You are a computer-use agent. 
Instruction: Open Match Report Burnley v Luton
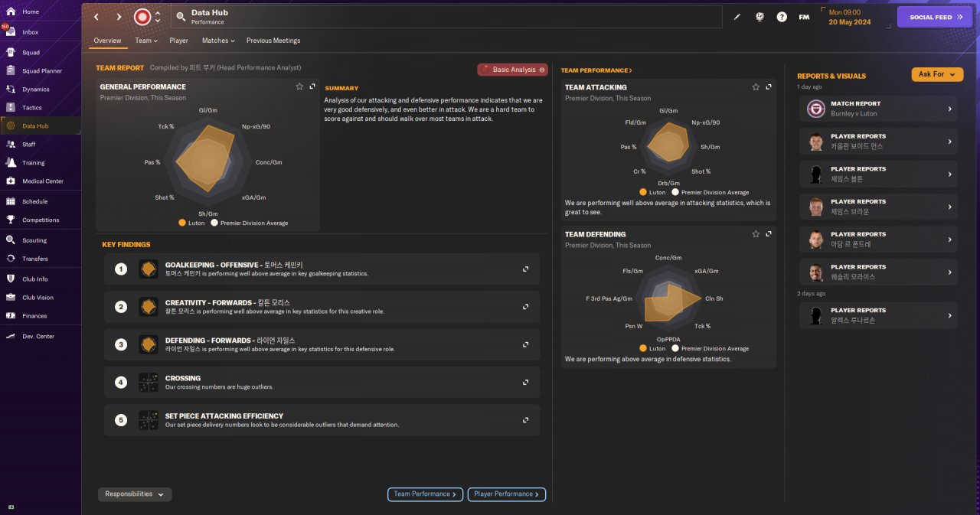pyautogui.click(x=878, y=109)
